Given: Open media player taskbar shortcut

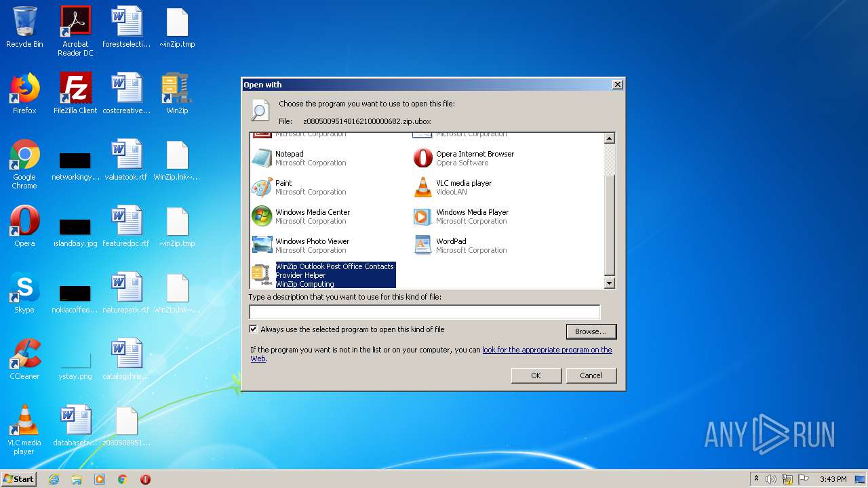Looking at the screenshot, I should point(100,479).
